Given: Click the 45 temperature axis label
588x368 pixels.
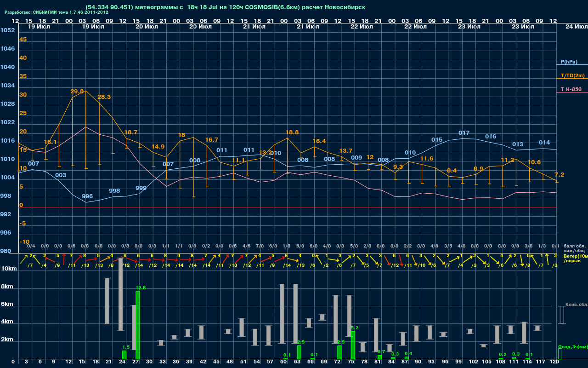Looking at the screenshot, I should pyautogui.click(x=23, y=40).
